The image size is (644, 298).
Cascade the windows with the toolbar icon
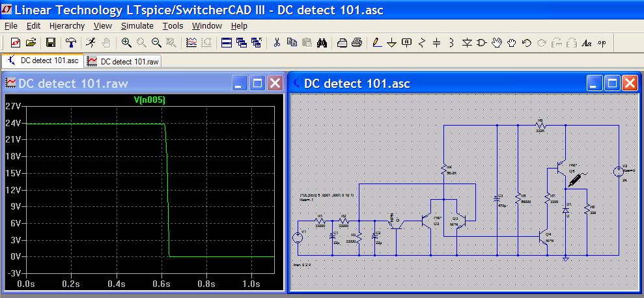click(242, 42)
